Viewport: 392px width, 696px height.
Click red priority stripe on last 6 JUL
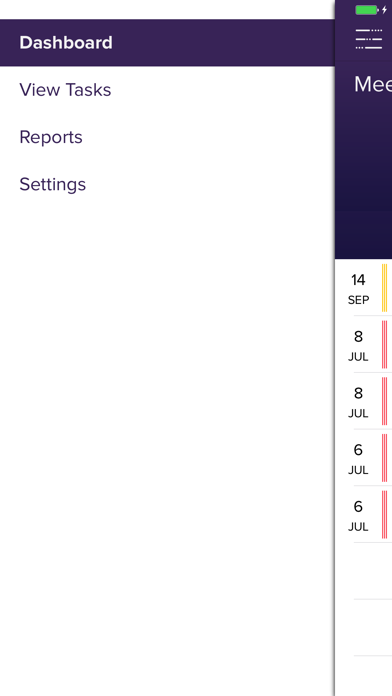tap(384, 515)
